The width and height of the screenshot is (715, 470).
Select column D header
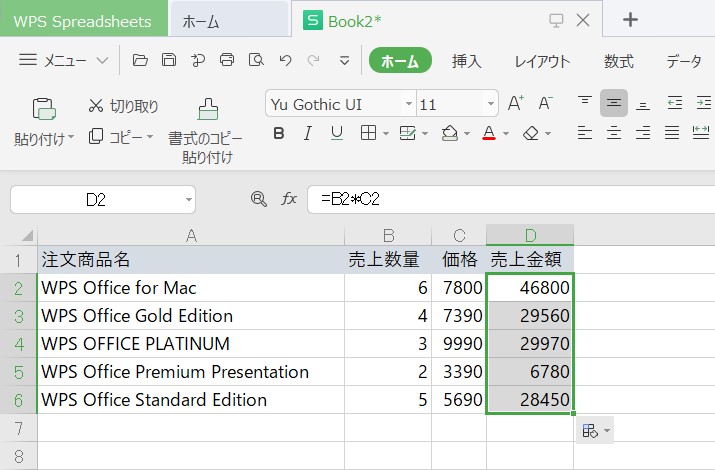(x=530, y=235)
